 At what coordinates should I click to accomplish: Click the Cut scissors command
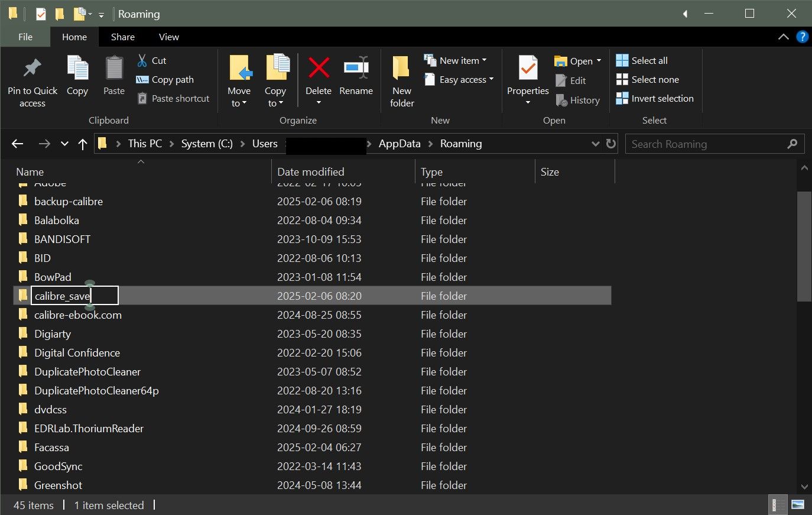click(x=152, y=60)
